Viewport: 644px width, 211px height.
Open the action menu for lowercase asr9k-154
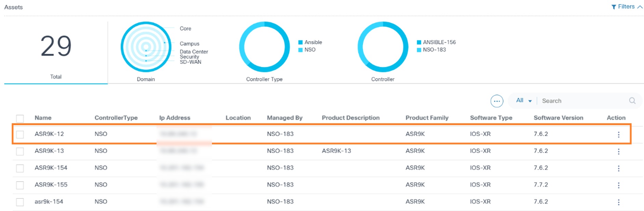point(618,202)
